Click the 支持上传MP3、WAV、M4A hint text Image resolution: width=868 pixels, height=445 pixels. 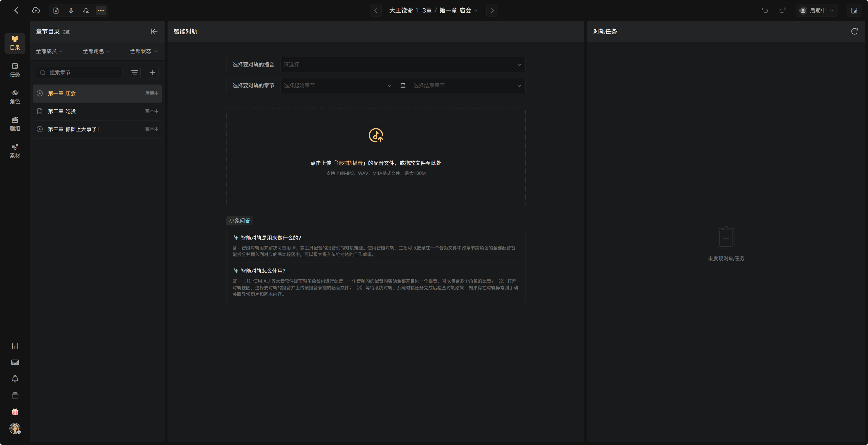[x=376, y=173]
